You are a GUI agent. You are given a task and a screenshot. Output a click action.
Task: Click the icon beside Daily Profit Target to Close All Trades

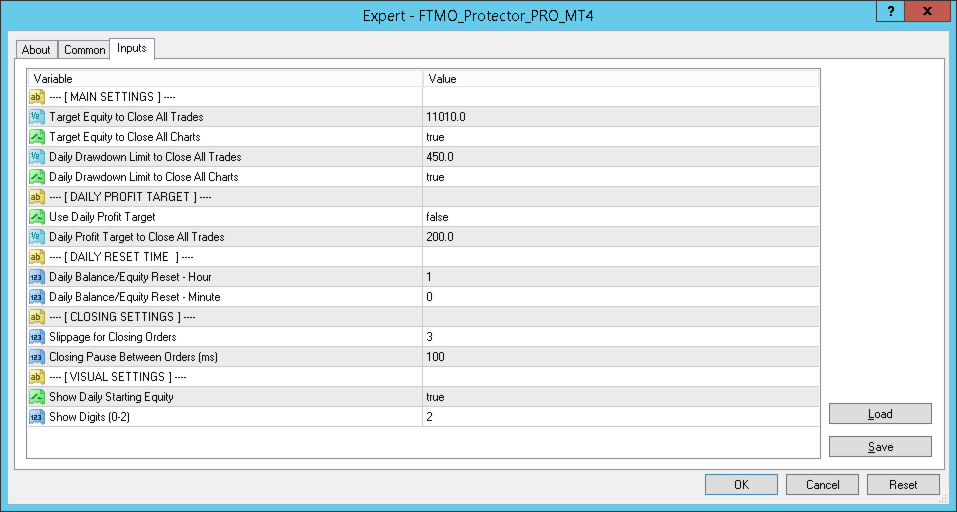click(x=37, y=237)
